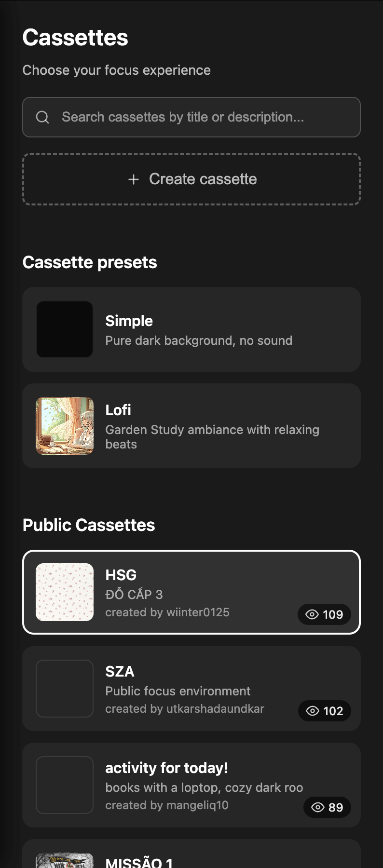Select the HSG floral thumbnail

[65, 592]
